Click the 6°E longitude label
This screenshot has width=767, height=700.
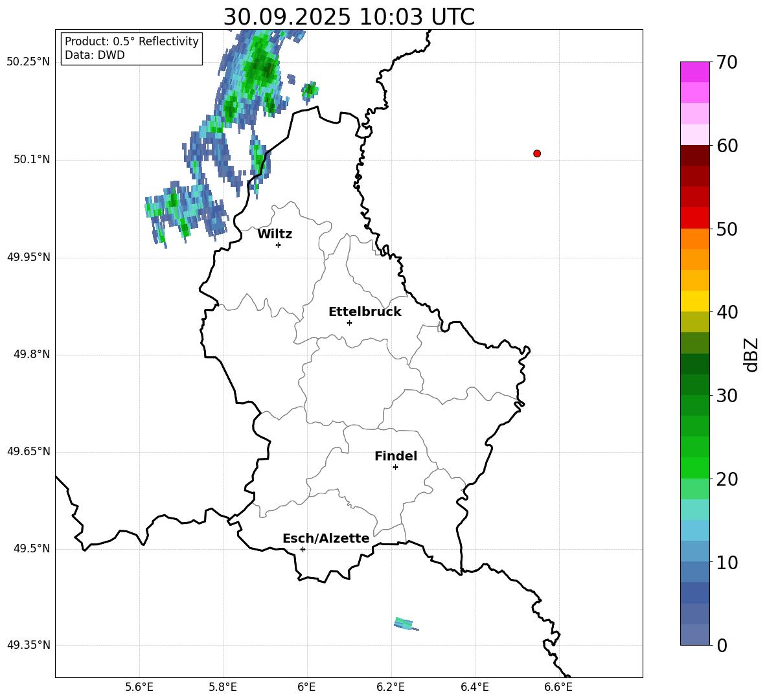[306, 687]
